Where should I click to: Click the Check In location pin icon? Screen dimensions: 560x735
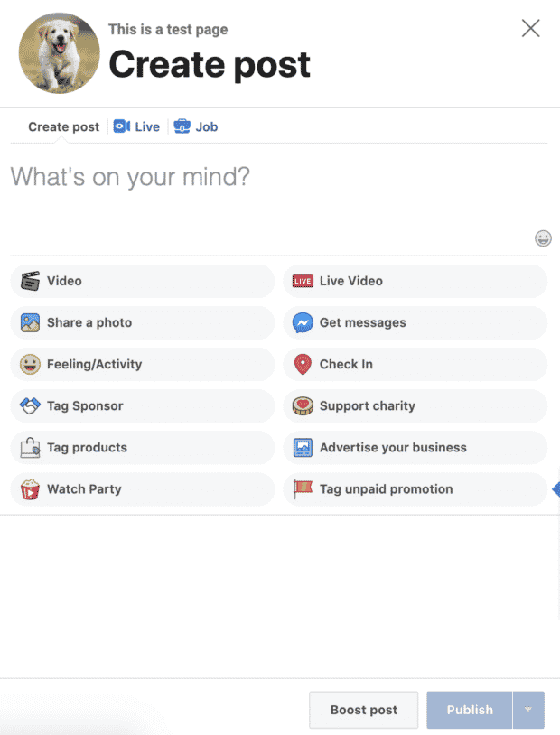pyautogui.click(x=303, y=364)
